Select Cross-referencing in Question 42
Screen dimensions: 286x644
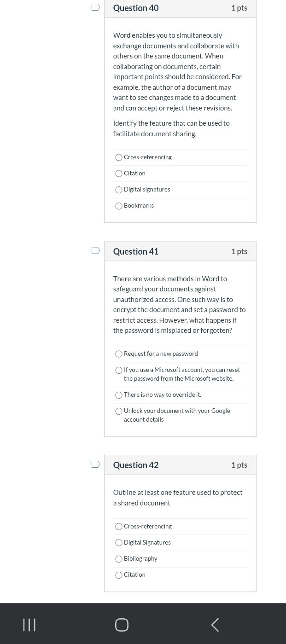[119, 527]
